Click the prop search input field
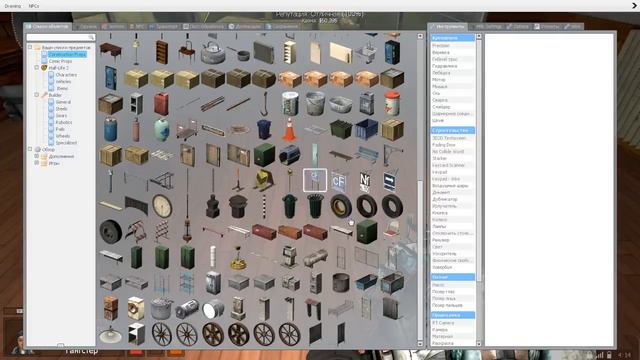 coord(60,37)
